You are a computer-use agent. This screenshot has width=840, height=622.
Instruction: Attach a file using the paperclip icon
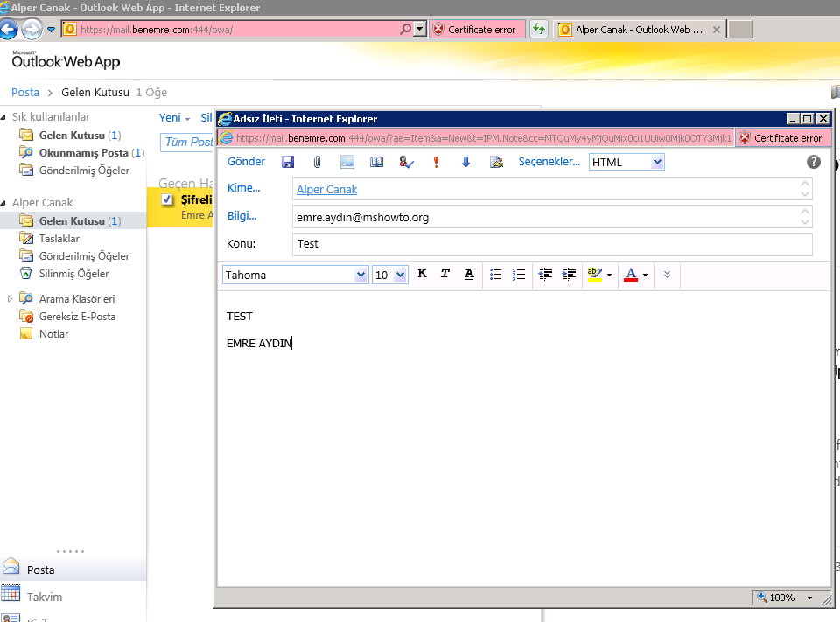coord(317,162)
